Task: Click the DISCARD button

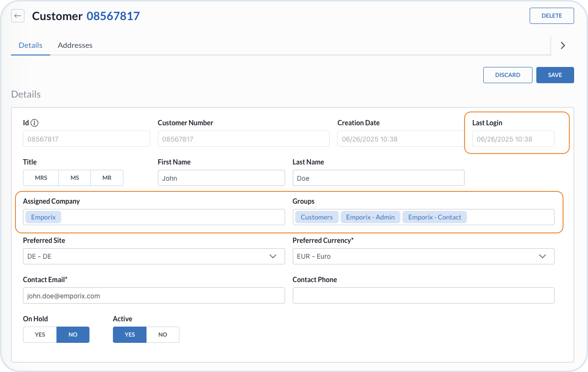Action: 508,75
